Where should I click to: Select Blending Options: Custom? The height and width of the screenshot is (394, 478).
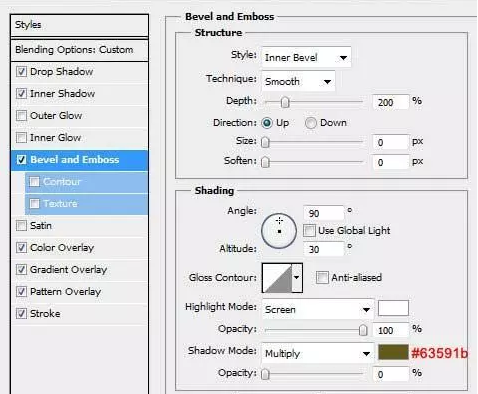79,50
